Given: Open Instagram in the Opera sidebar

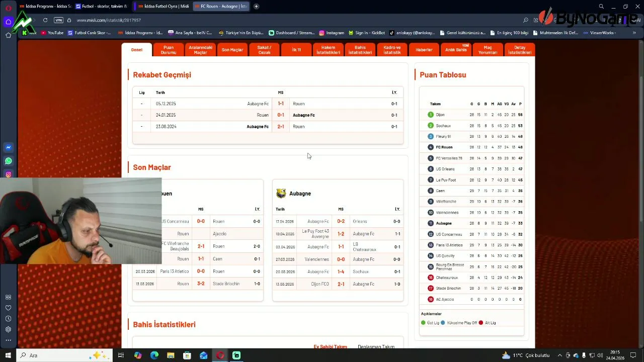Looking at the screenshot, I should [x=8, y=174].
